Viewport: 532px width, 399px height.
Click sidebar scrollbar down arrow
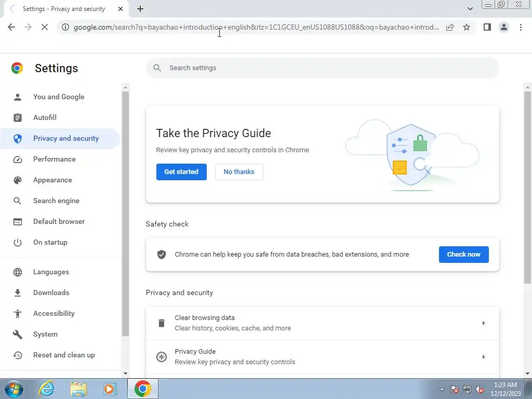pos(126,374)
